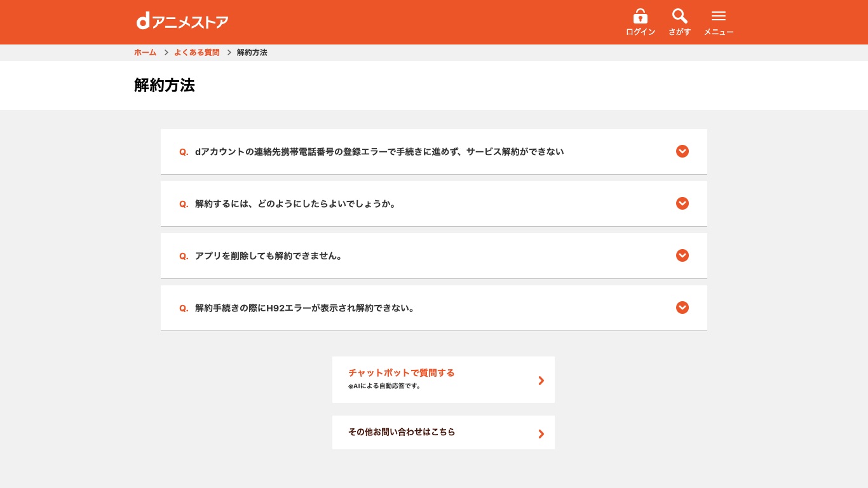Open よくある質問 breadcrumb link
This screenshot has width=868, height=488.
click(197, 53)
